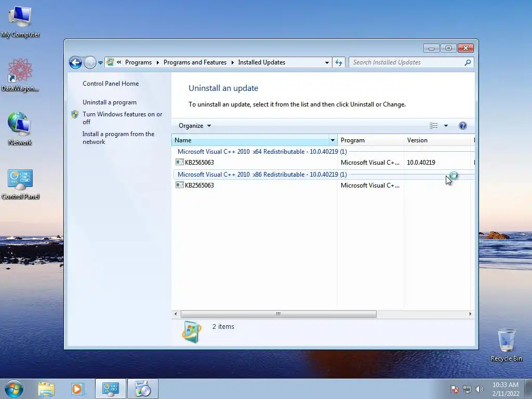Click the Control Panel taskbar button

tap(111, 389)
